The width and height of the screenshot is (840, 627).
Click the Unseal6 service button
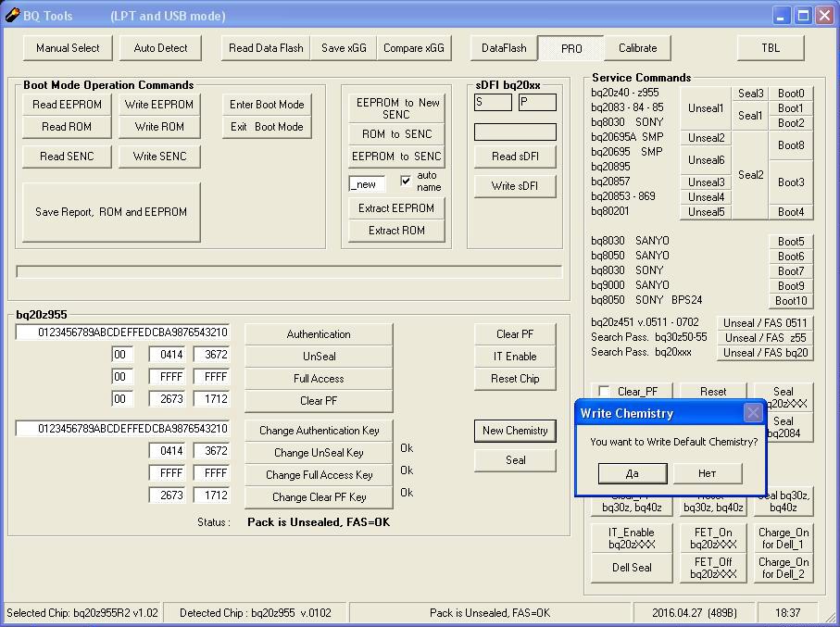click(706, 160)
